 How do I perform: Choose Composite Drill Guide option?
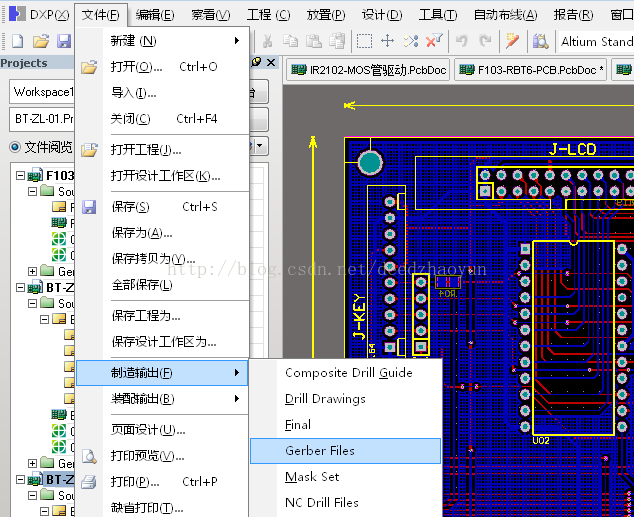pos(345,373)
